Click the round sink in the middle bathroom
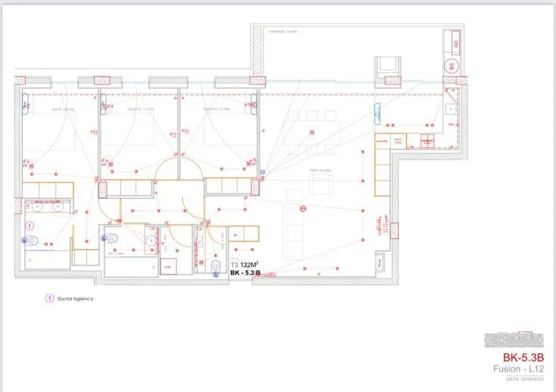 pyautogui.click(x=151, y=241)
